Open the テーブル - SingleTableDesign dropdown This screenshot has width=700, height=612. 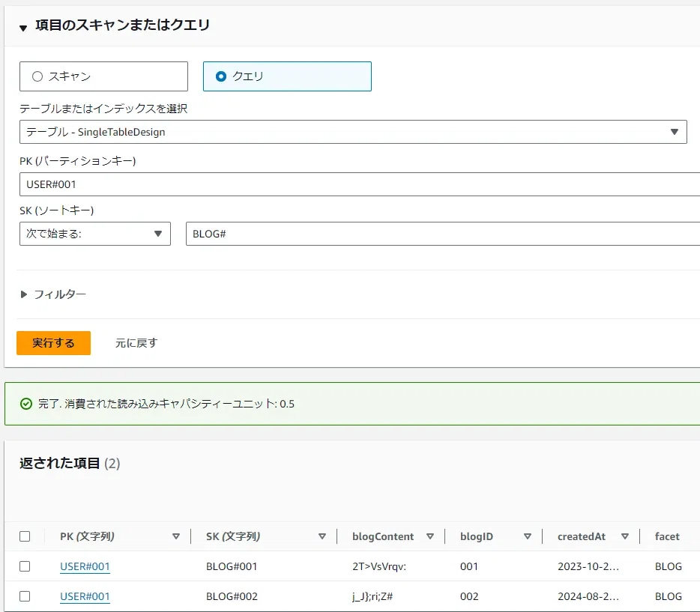tap(353, 132)
